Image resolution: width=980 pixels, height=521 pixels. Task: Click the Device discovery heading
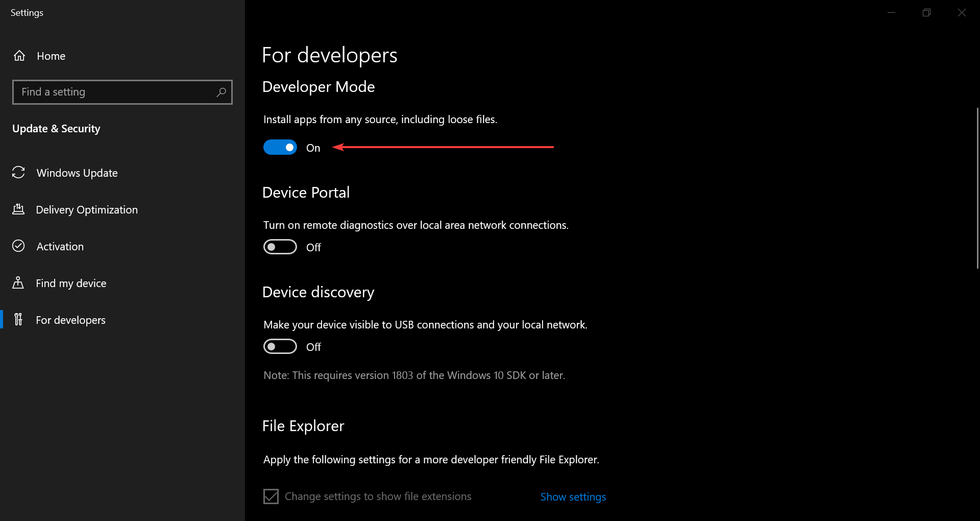tap(318, 293)
